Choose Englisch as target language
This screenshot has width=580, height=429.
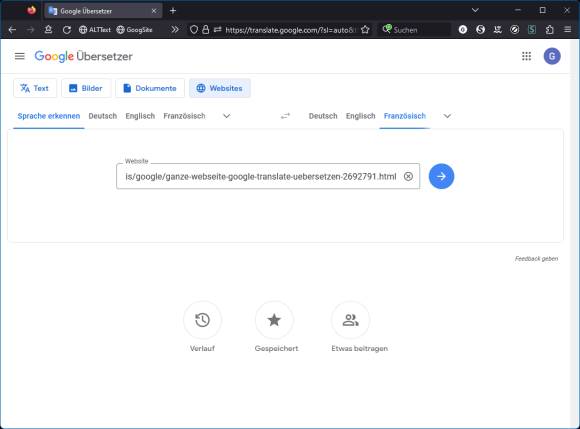pyautogui.click(x=361, y=116)
